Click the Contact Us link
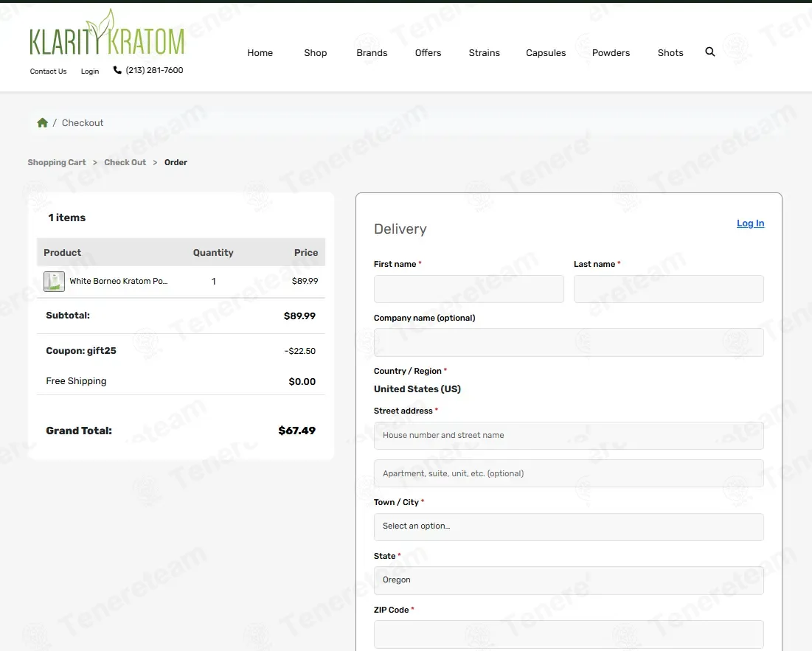Screen dimensions: 812x651 48,72
